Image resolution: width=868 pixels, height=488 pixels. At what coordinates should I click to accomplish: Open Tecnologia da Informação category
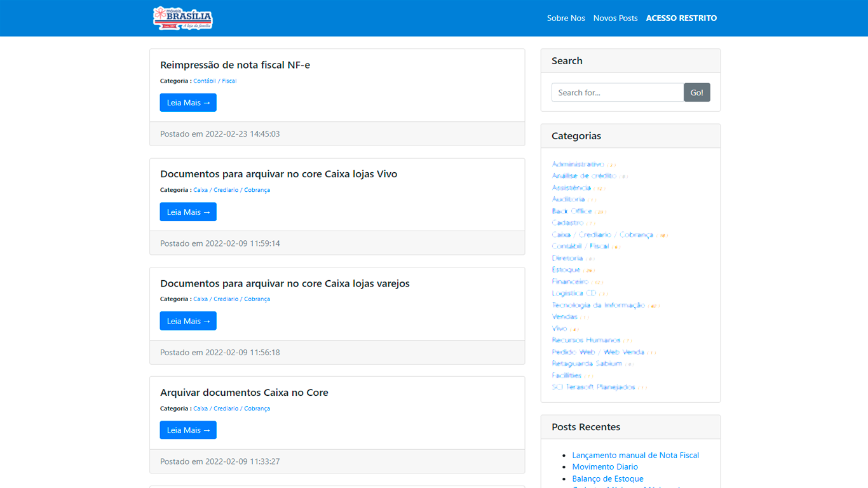click(x=598, y=306)
